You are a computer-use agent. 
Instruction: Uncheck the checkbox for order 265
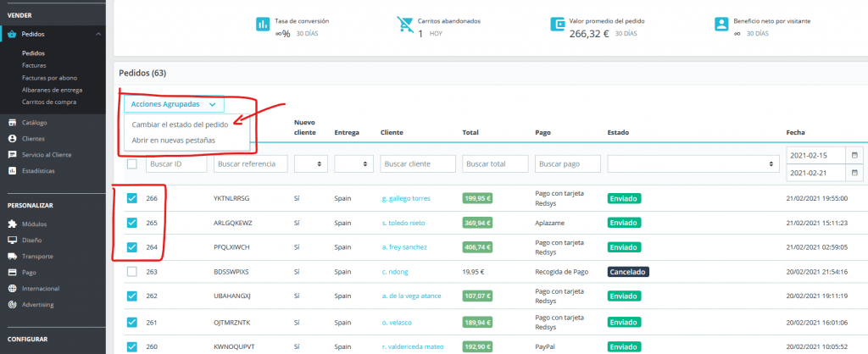coord(131,223)
